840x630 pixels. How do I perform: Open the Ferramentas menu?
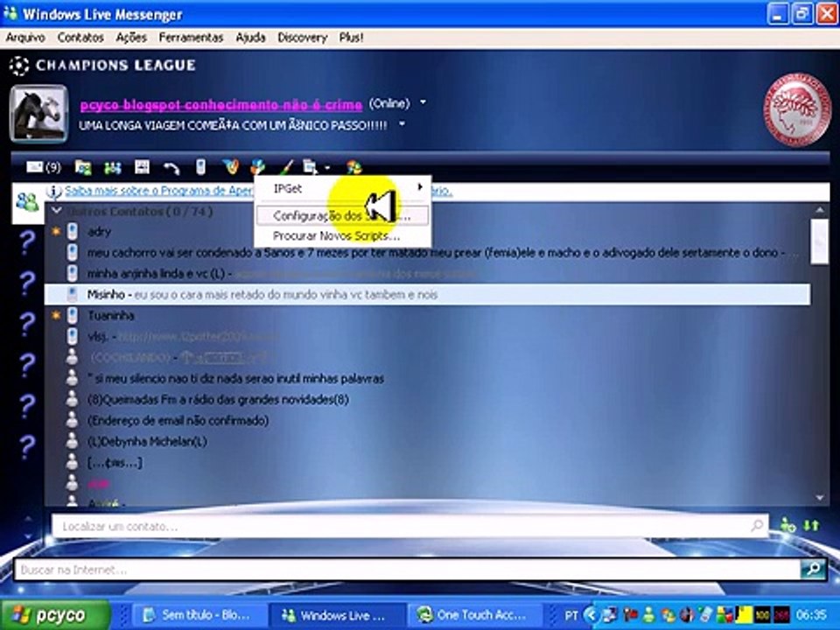click(191, 38)
